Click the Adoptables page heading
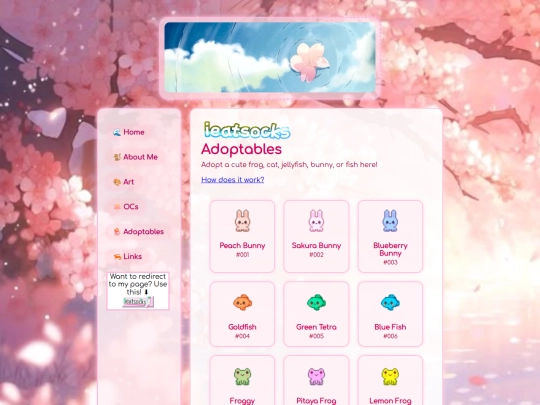Image resolution: width=540 pixels, height=405 pixels. 241,149
